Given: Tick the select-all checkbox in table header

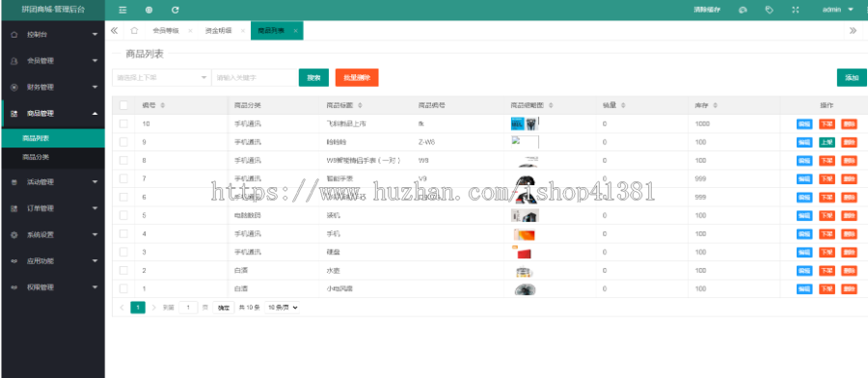Looking at the screenshot, I should tap(123, 105).
